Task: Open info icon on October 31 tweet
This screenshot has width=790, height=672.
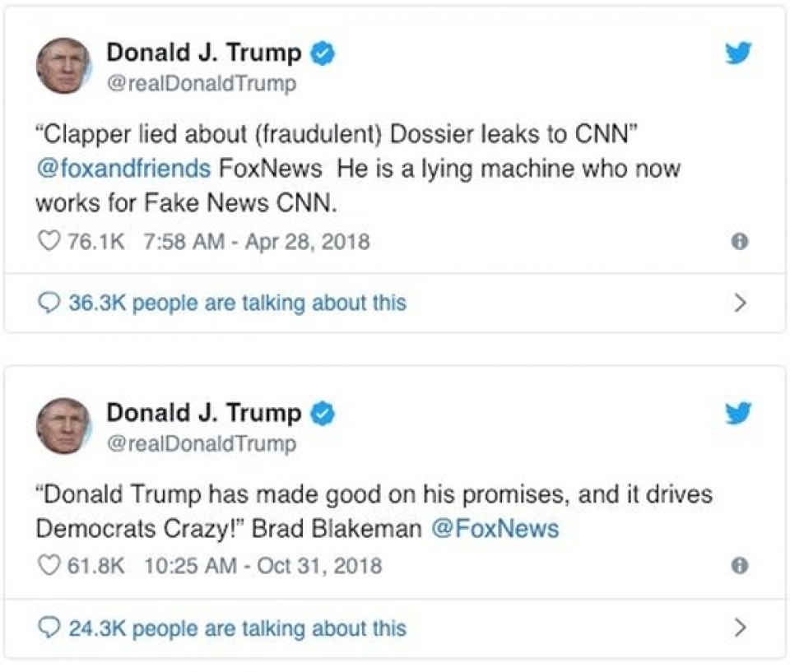Action: pyautogui.click(x=740, y=566)
